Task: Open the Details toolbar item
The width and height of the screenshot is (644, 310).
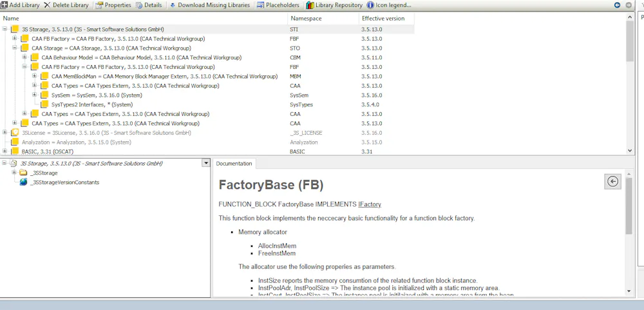Action: coord(149,5)
